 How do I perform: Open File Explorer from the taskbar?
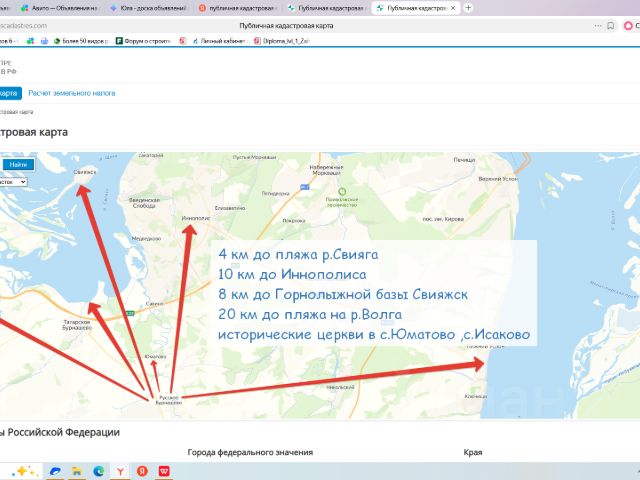77,471
